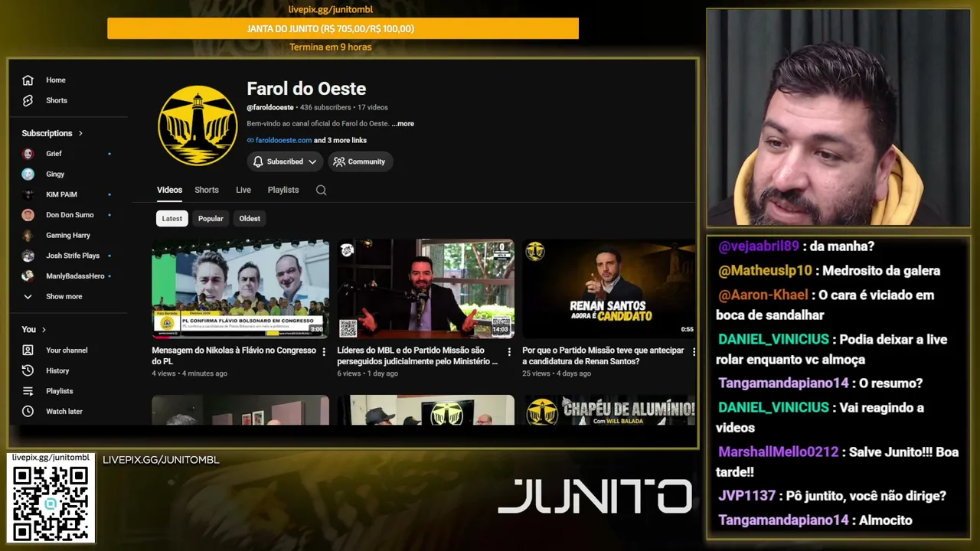Open the Subscribed dropdown arrow
The width and height of the screenshot is (980, 551).
tap(312, 162)
